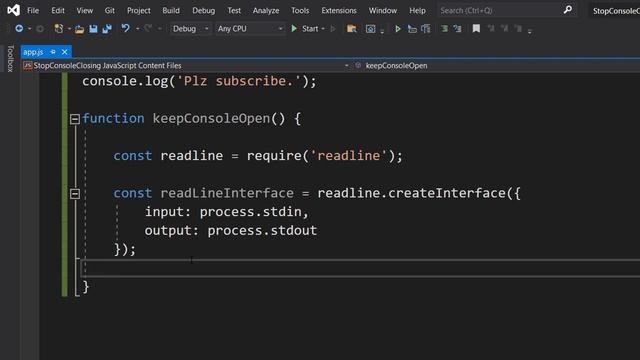This screenshot has width=640, height=360.
Task: Click the Comment Selection lines icon
Action: point(444,29)
